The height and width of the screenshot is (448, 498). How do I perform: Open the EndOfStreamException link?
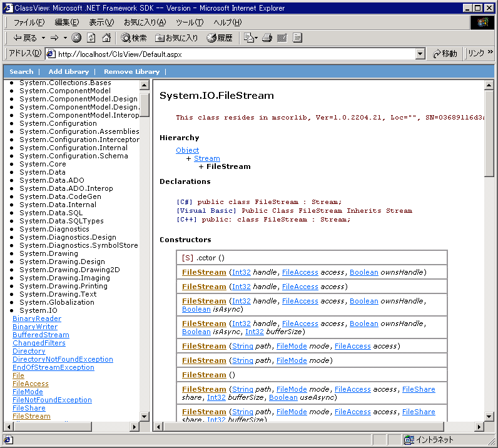point(53,368)
